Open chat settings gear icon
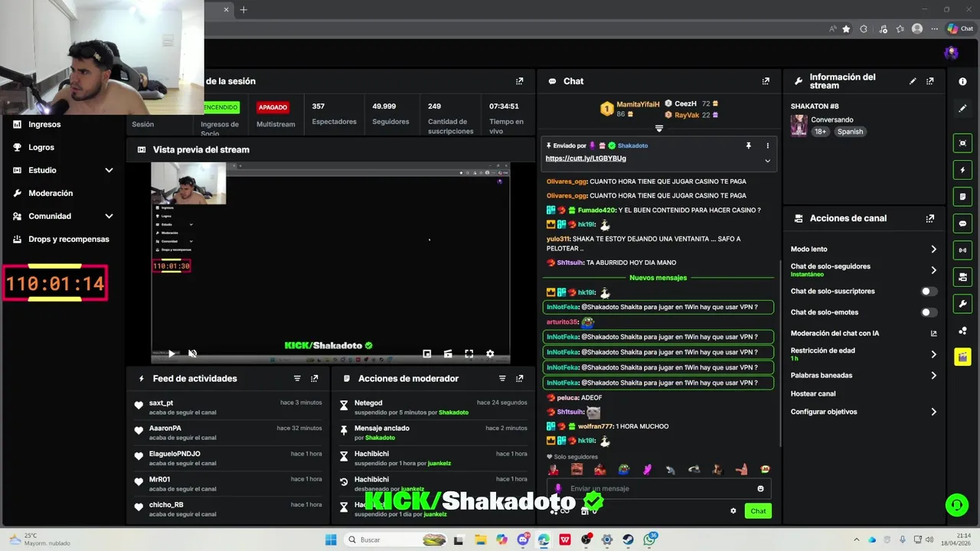This screenshot has height=551, width=980. pos(733,510)
